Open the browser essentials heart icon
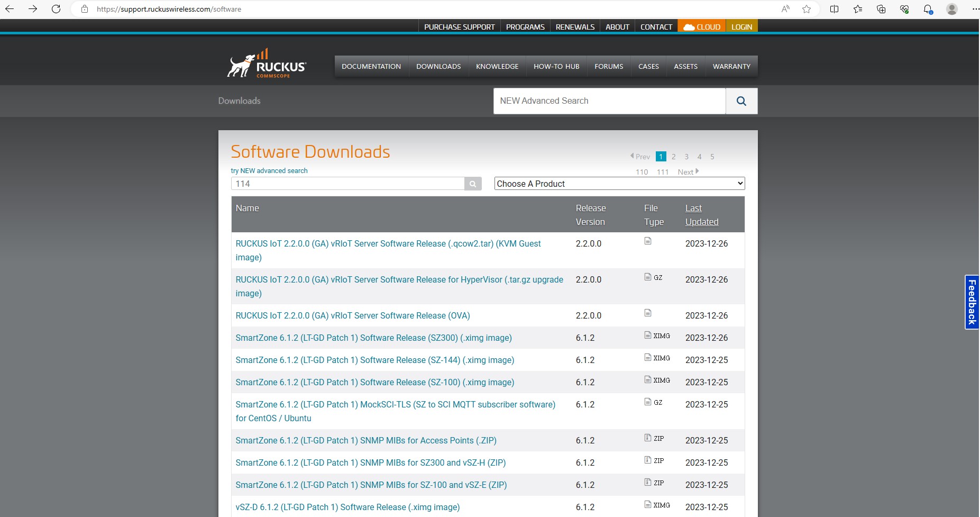This screenshot has width=980, height=517. [904, 9]
